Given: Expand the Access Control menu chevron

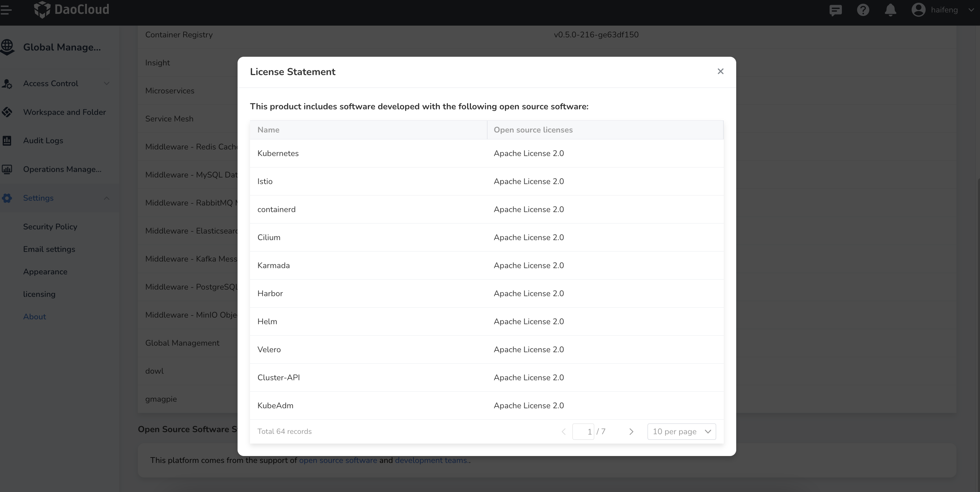Looking at the screenshot, I should point(107,84).
